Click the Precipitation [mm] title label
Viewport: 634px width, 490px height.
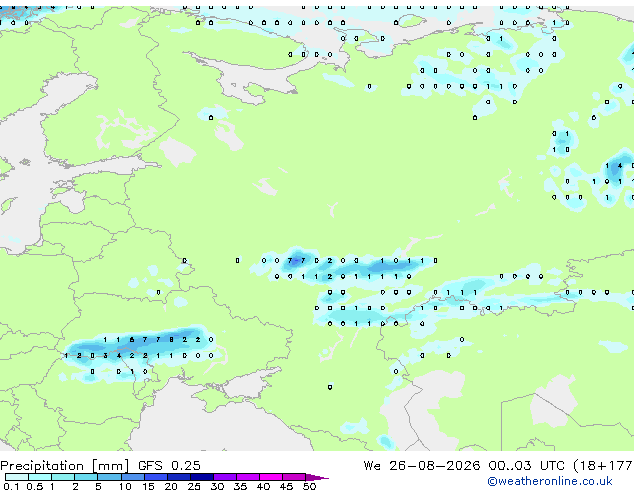65,466
